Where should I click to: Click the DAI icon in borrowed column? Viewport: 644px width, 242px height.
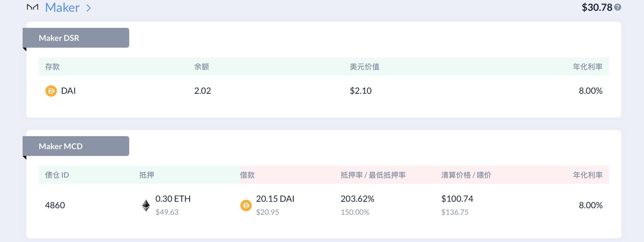click(x=246, y=205)
